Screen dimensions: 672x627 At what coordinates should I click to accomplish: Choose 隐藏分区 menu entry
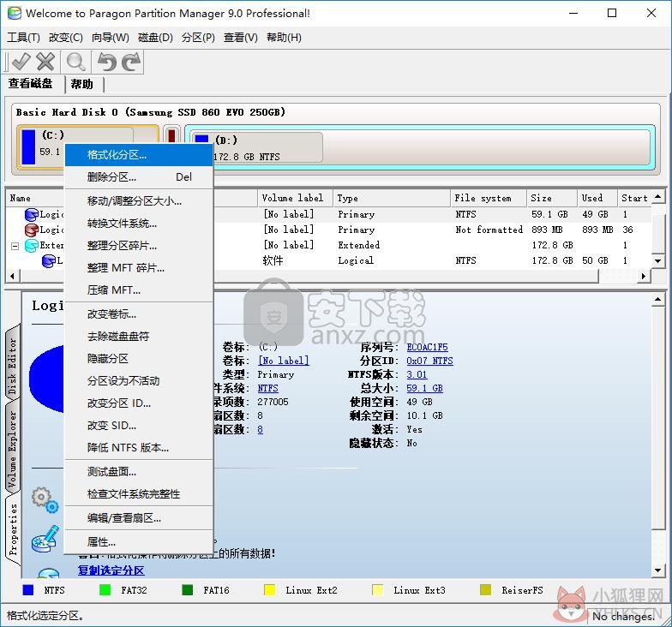pos(139,358)
